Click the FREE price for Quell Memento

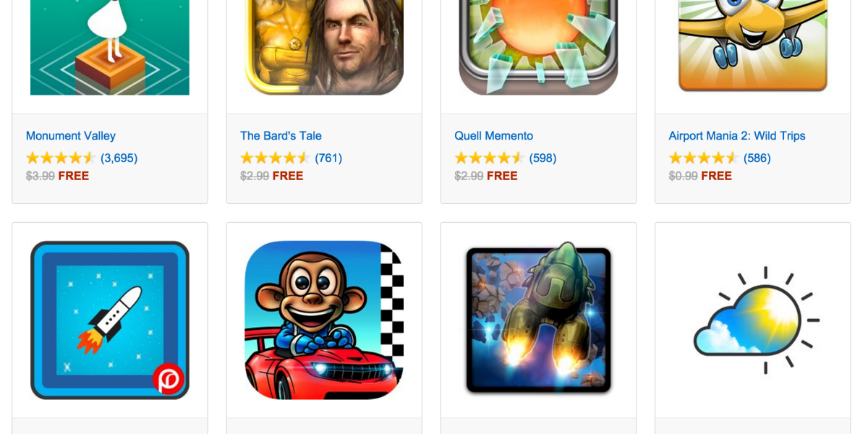[502, 176]
